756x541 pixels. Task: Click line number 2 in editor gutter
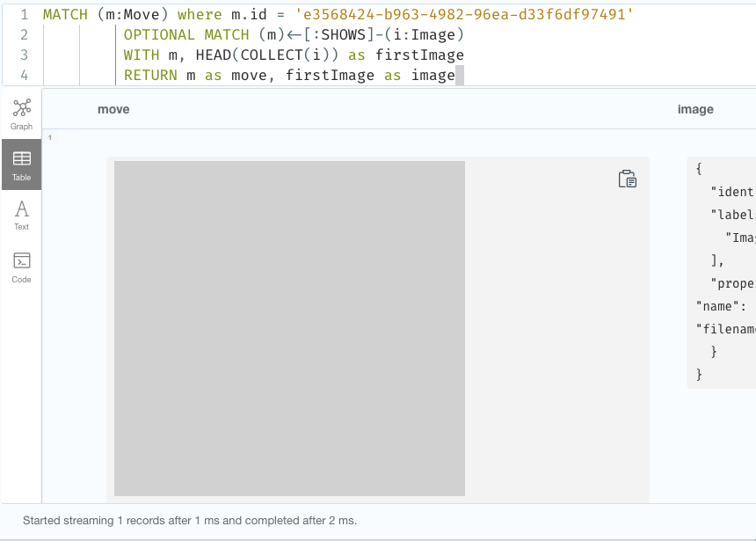(24, 35)
